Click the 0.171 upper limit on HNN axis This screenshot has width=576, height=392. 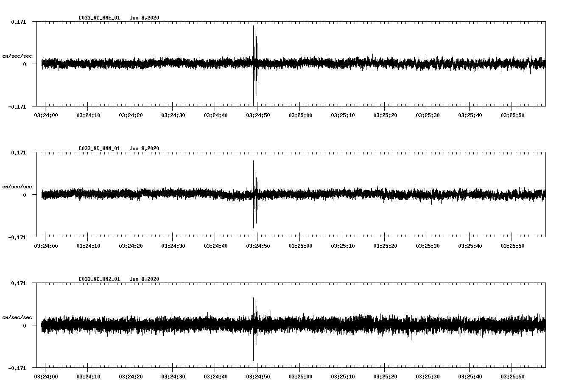click(18, 152)
